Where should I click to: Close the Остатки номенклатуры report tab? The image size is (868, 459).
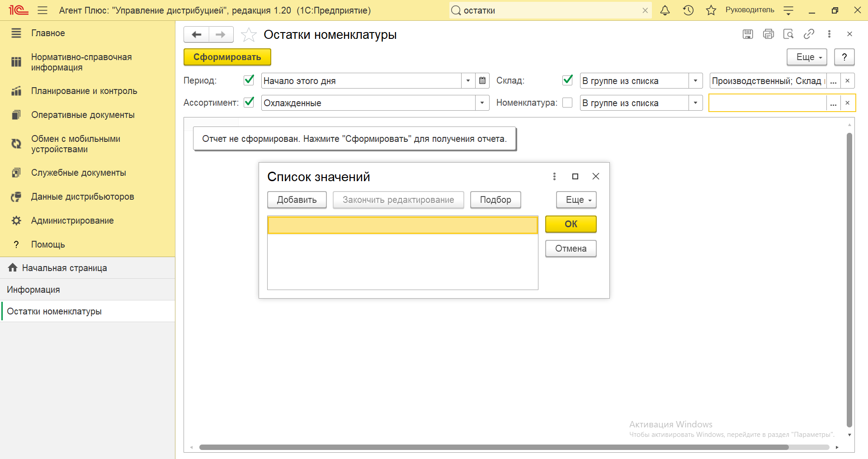(x=849, y=34)
